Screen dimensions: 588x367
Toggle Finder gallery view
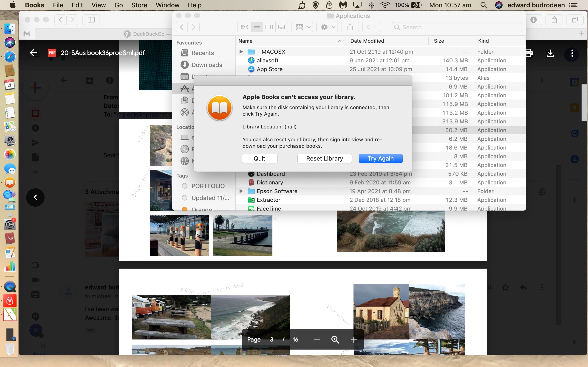point(282,27)
